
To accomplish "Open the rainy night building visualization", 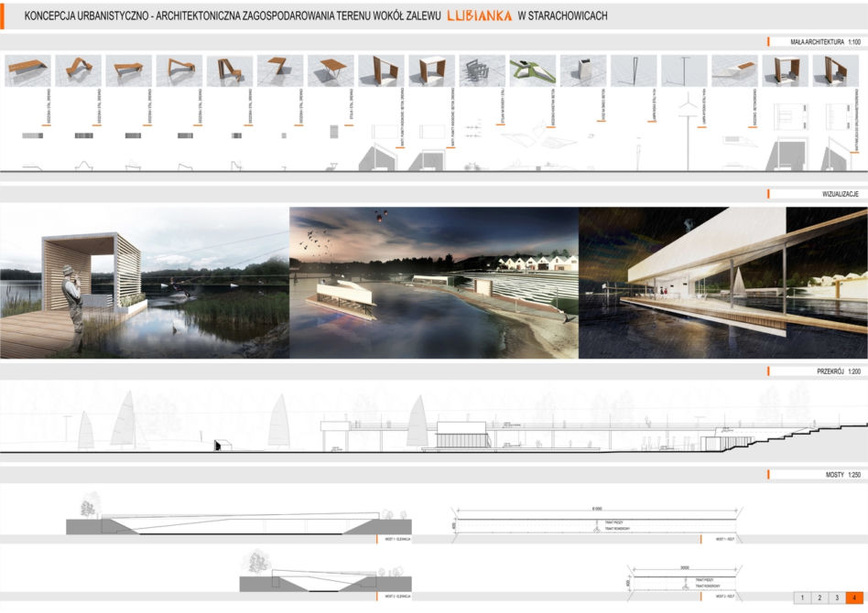I will pyautogui.click(x=723, y=283).
